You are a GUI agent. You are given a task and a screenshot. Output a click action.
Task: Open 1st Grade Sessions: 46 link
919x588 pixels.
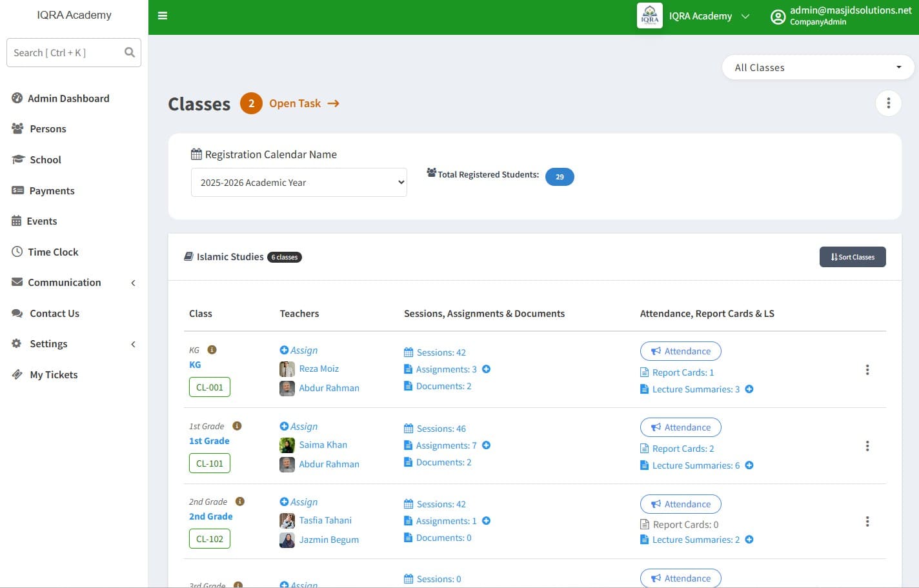point(435,429)
